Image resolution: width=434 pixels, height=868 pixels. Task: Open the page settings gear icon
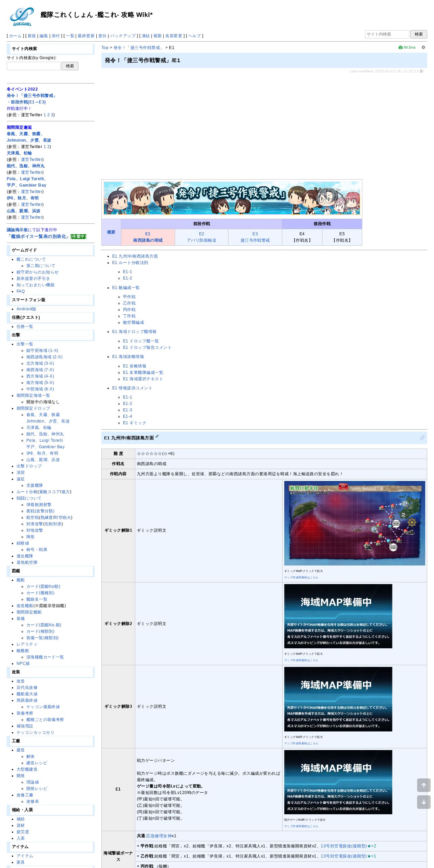tap(423, 47)
